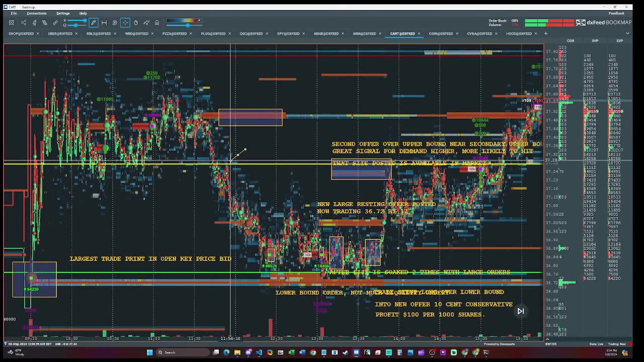This screenshot has height=362, width=644.
Task: Click the share icon in toolbar
Action: tap(24, 23)
